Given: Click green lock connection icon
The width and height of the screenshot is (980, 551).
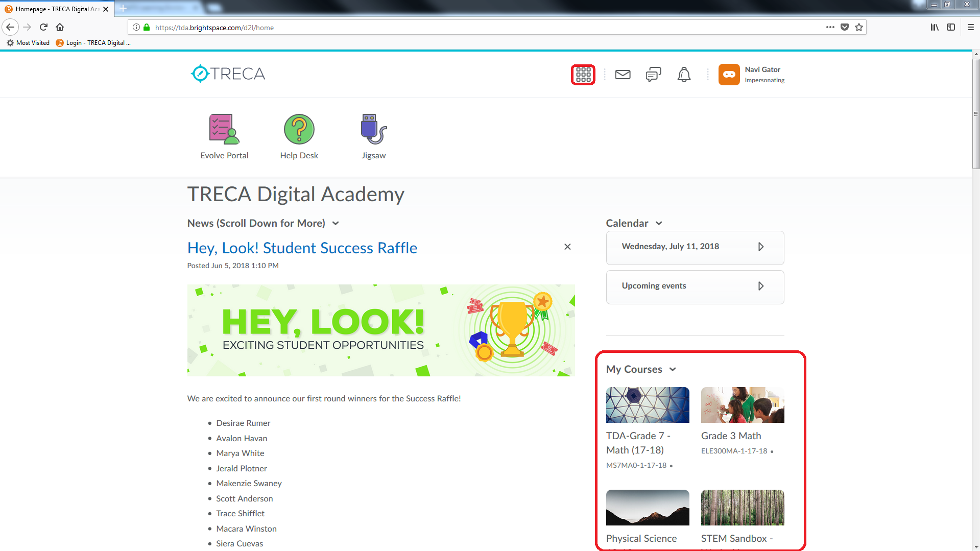Looking at the screenshot, I should tap(147, 27).
